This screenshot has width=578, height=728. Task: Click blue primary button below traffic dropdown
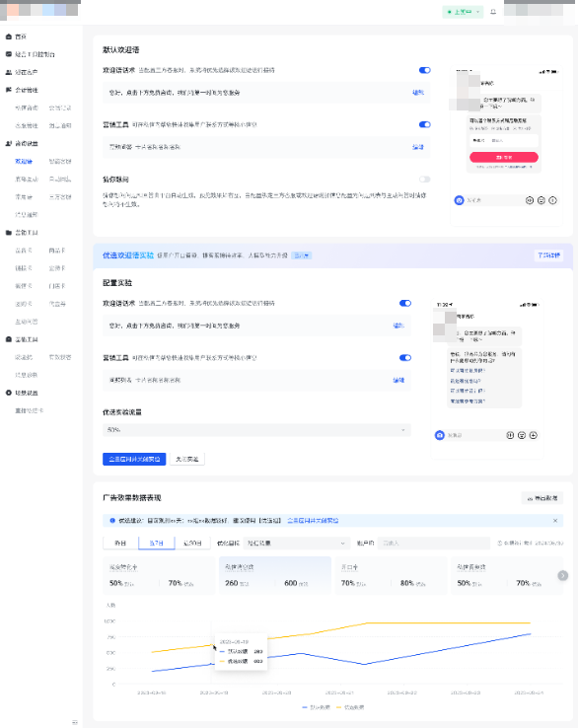134,459
